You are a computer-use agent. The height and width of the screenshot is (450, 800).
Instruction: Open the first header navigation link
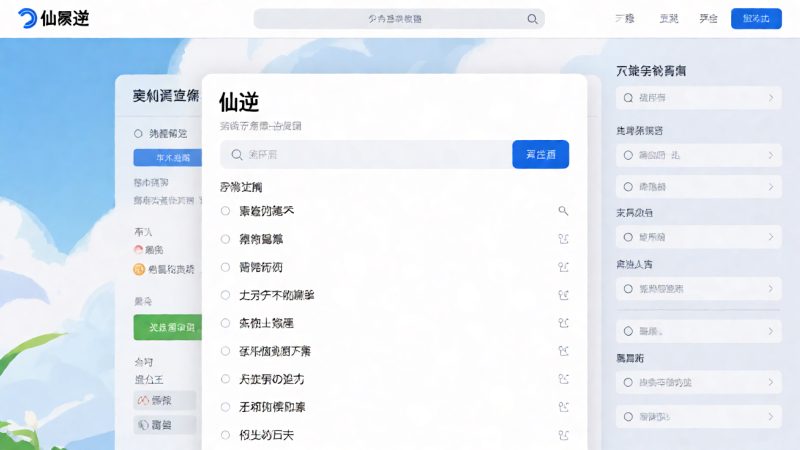pyautogui.click(x=624, y=19)
